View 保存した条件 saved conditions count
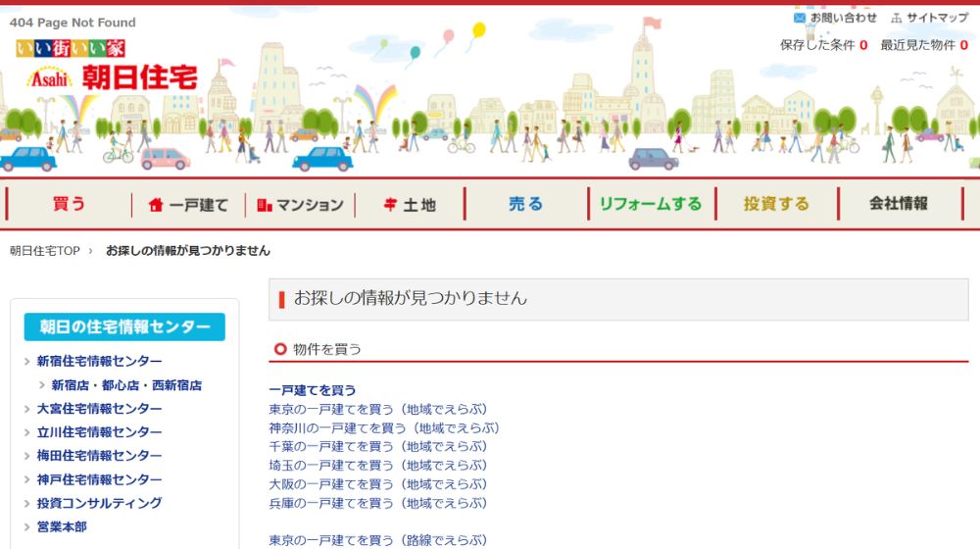980x549 pixels. (x=823, y=45)
